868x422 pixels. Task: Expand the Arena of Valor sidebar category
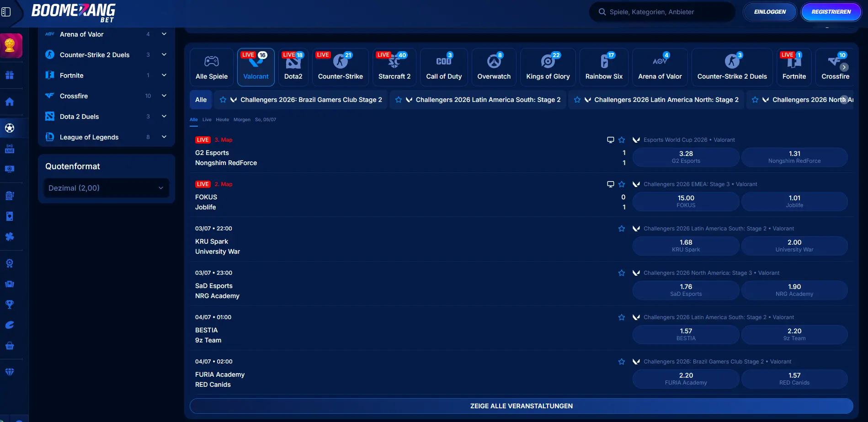coord(164,34)
